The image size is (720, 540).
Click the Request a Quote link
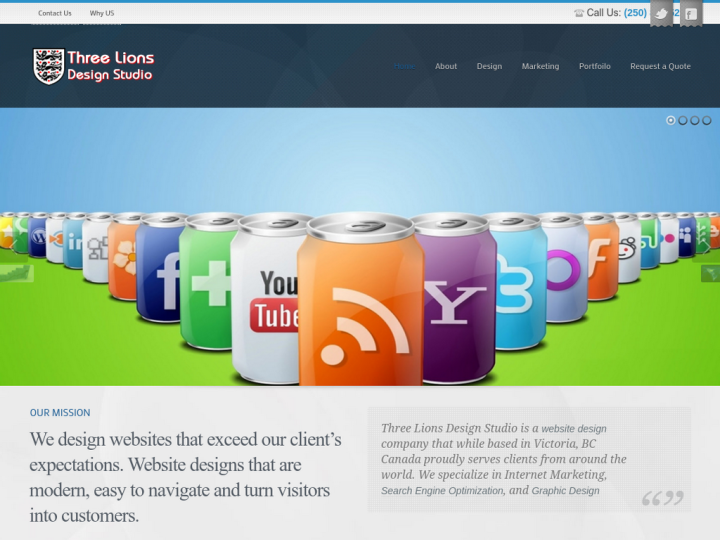[x=660, y=66]
